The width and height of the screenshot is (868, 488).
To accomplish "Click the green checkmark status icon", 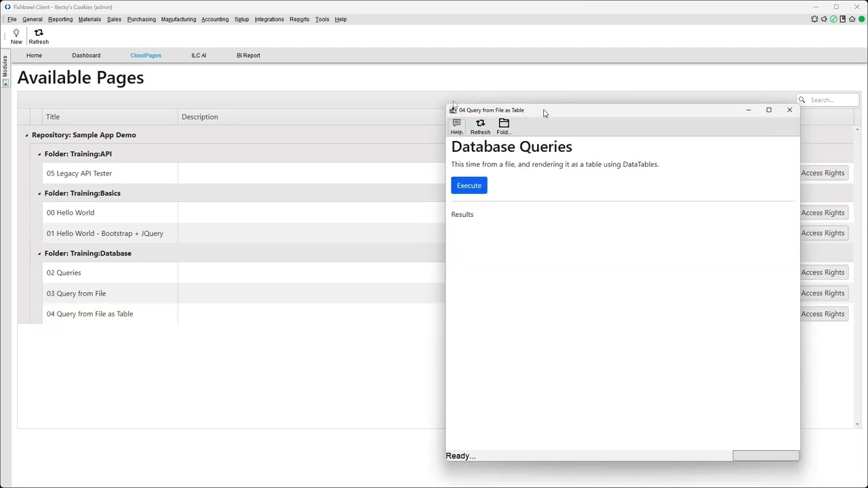I will click(x=833, y=19).
